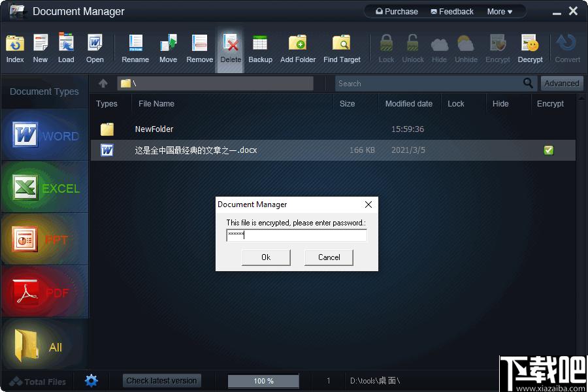
Task: Sort by Modified date column header
Action: pyautogui.click(x=409, y=103)
